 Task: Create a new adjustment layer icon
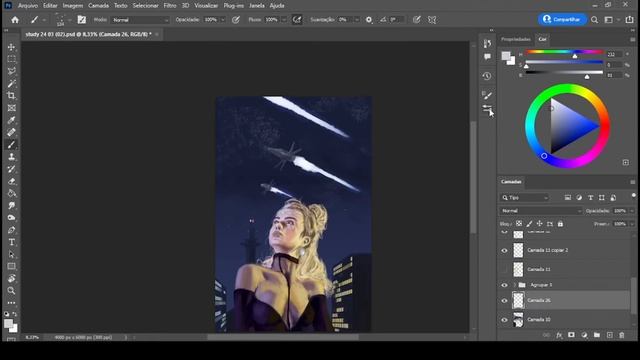click(x=584, y=335)
